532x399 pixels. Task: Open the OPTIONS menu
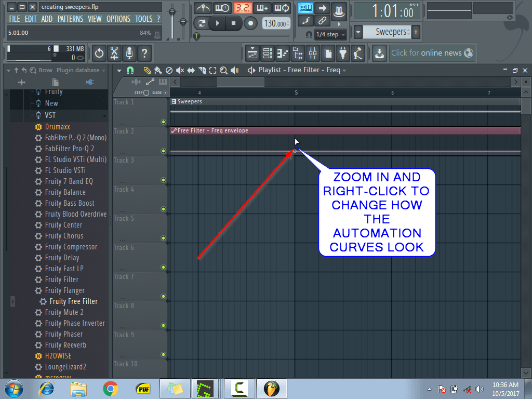pyautogui.click(x=118, y=19)
